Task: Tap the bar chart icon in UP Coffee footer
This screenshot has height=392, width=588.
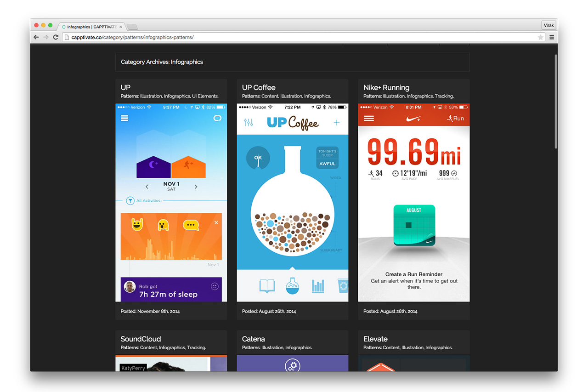Action: click(318, 286)
